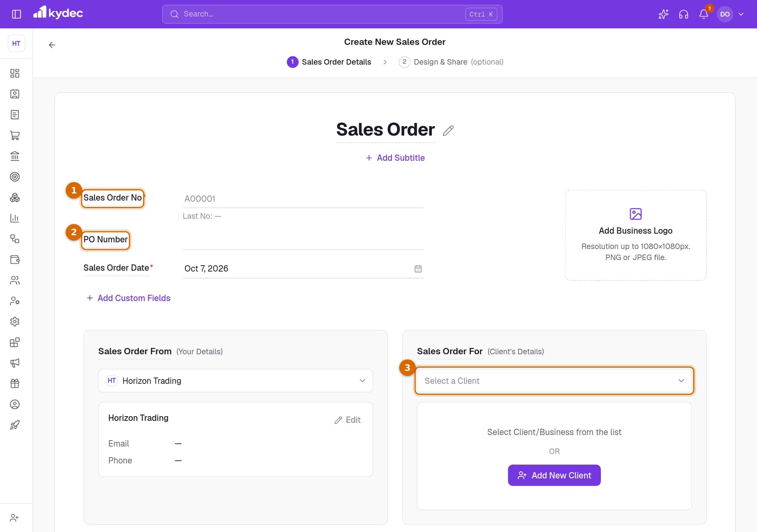757x532 pixels.
Task: Open the shopping cart icon in sidebar
Action: point(15,135)
